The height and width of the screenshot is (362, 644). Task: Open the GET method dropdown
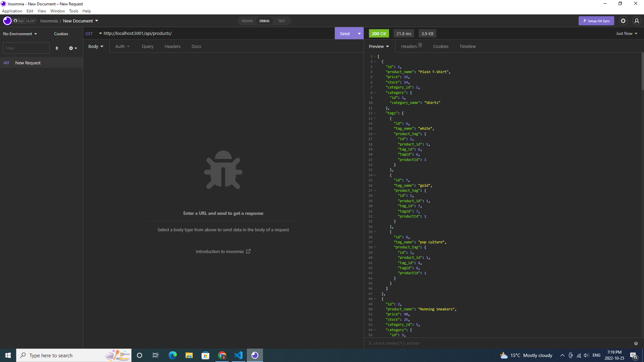94,34
